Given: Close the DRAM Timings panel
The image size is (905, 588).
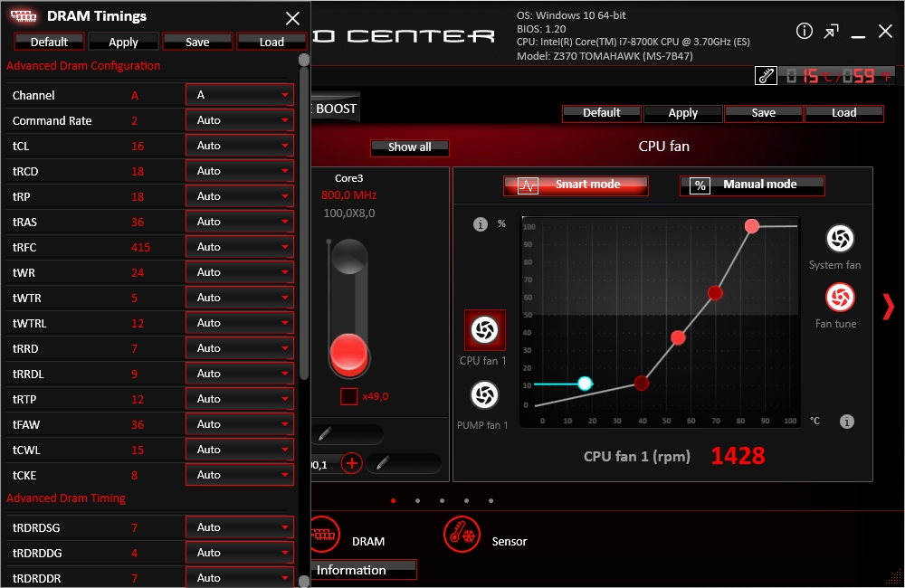Looking at the screenshot, I should (x=292, y=18).
